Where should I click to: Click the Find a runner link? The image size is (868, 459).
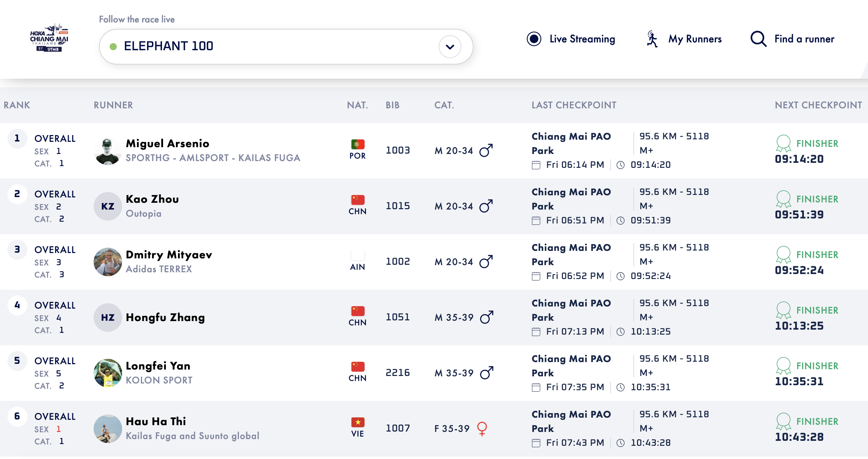pos(804,39)
